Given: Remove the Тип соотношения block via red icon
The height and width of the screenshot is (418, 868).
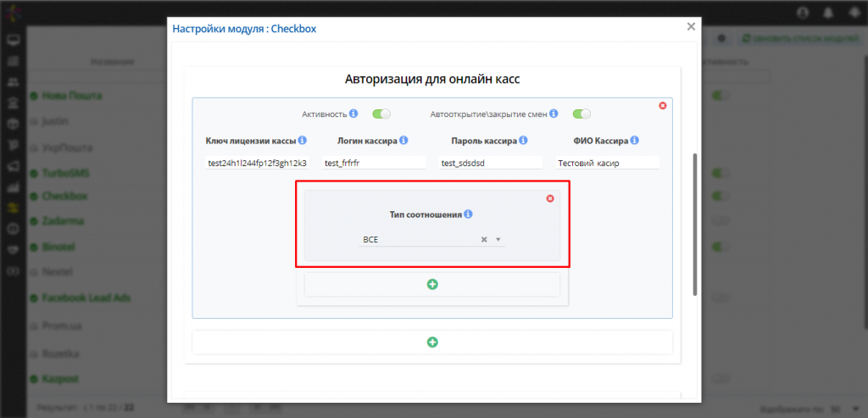Looking at the screenshot, I should coord(550,198).
